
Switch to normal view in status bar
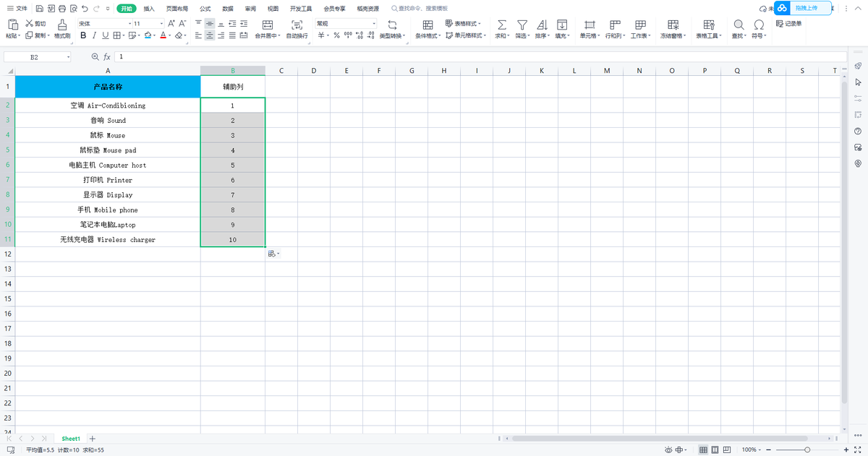[x=703, y=449]
